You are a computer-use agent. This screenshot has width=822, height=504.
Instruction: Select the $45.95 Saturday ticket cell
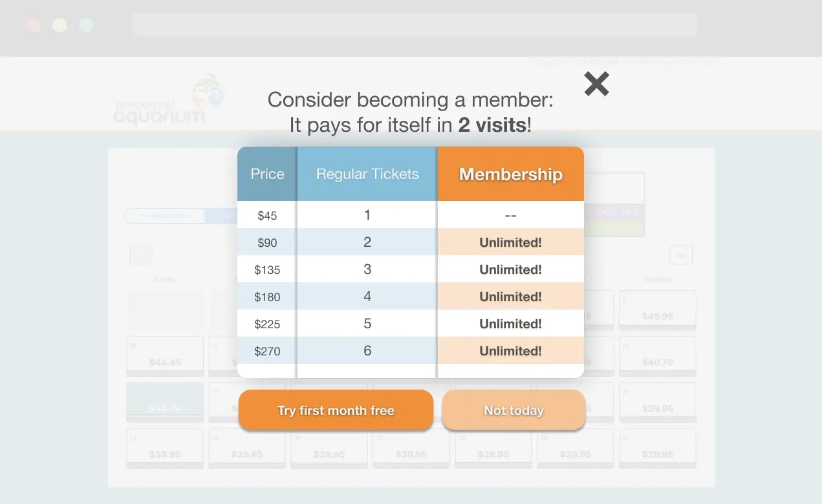tap(657, 309)
